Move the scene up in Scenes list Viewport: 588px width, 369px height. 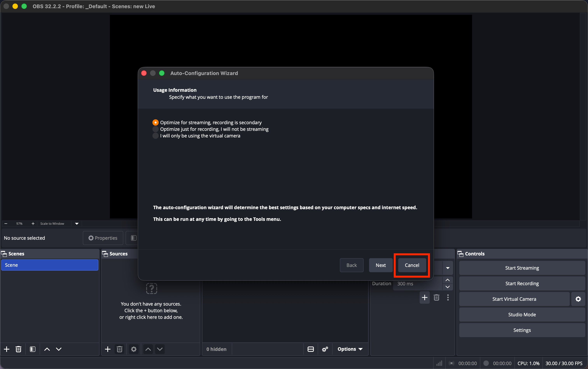point(47,349)
